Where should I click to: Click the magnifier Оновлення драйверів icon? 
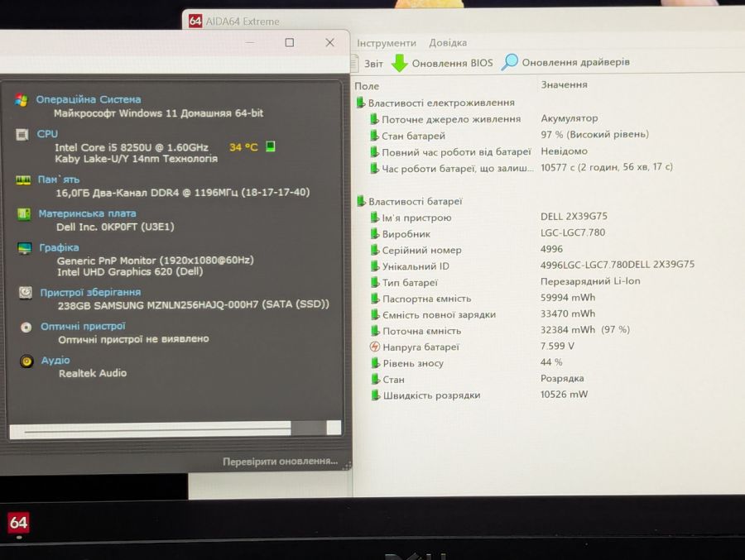click(x=510, y=62)
